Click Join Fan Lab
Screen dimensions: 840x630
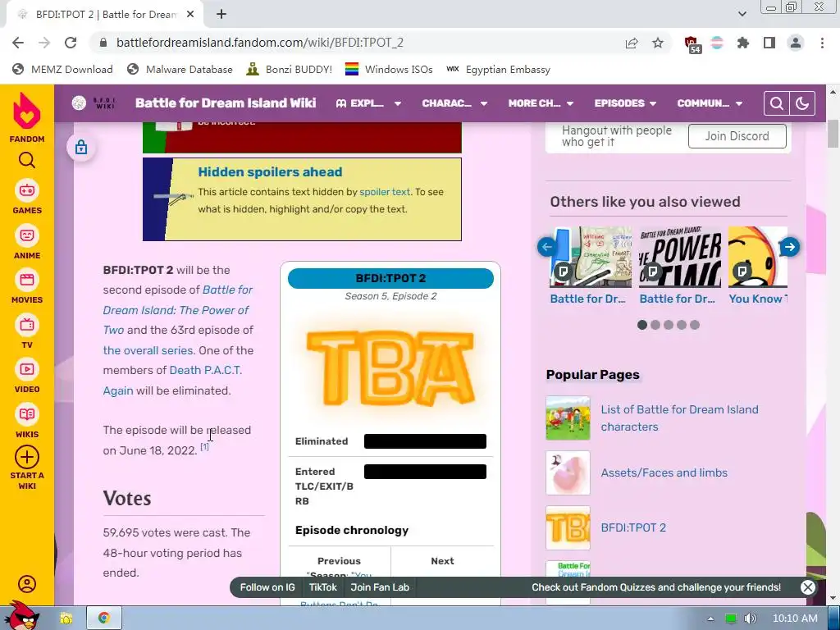pyautogui.click(x=380, y=587)
